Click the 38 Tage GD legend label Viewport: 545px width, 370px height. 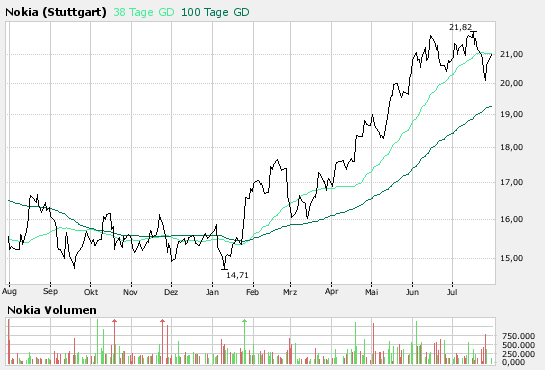144,13
